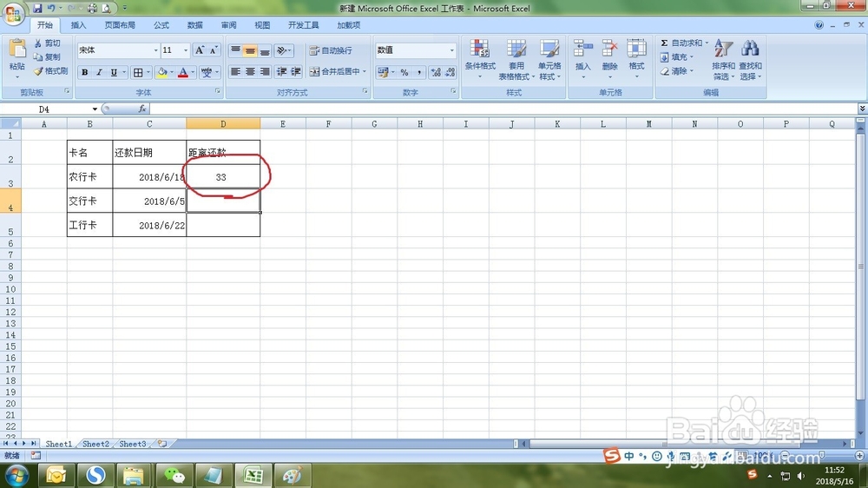868x488 pixels.
Task: Click the text orientation icon
Action: [283, 50]
